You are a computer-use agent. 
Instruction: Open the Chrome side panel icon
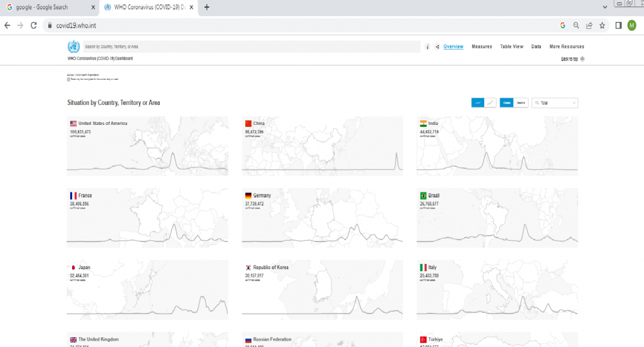pyautogui.click(x=618, y=26)
